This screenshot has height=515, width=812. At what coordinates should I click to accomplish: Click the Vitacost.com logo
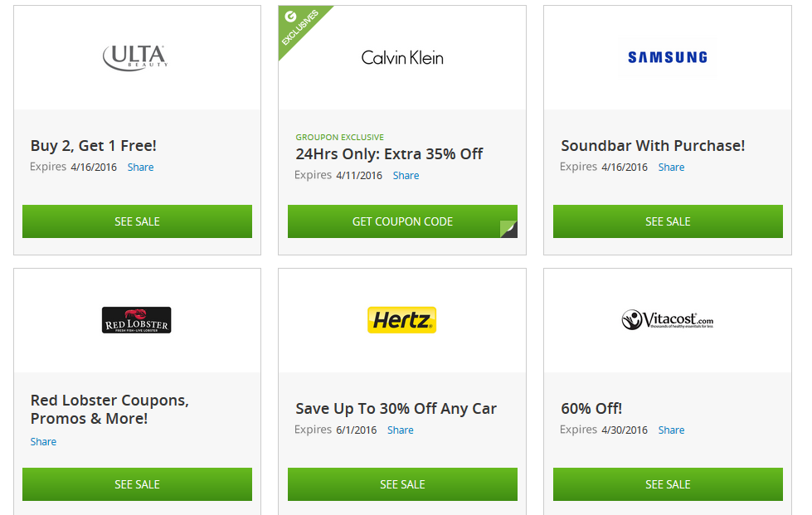[668, 320]
